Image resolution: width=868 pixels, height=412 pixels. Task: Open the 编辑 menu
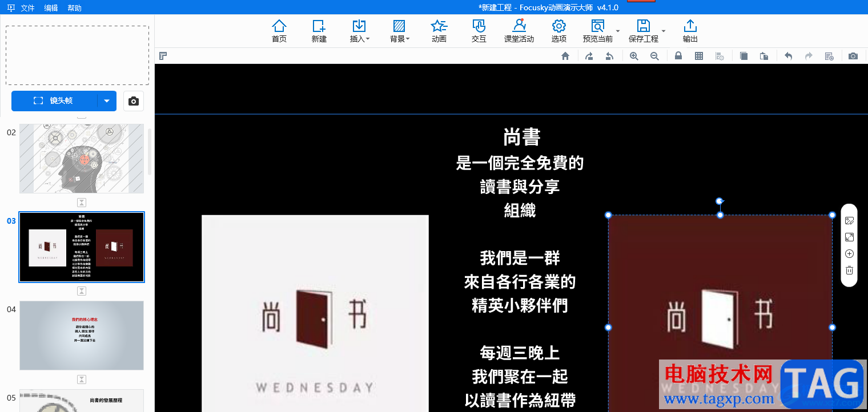pyautogui.click(x=51, y=8)
